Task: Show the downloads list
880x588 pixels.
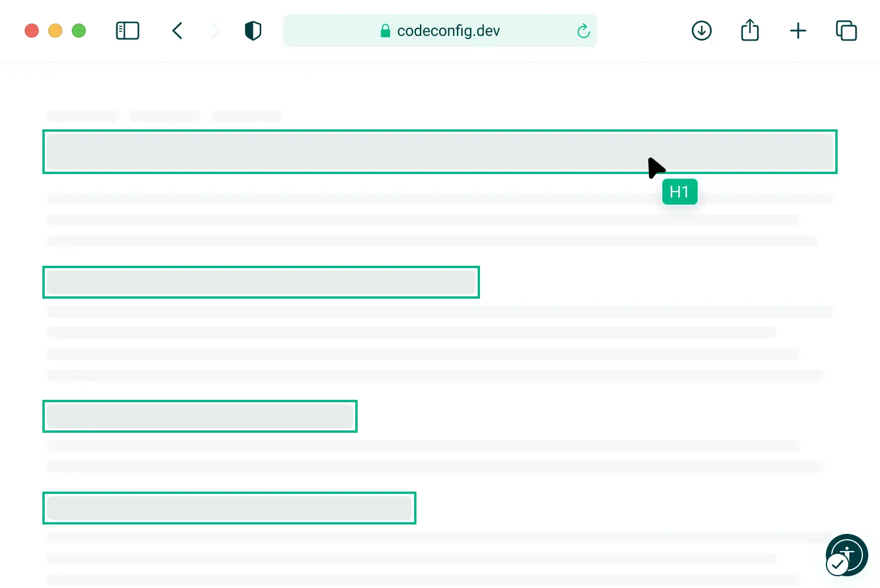Action: pos(702,31)
